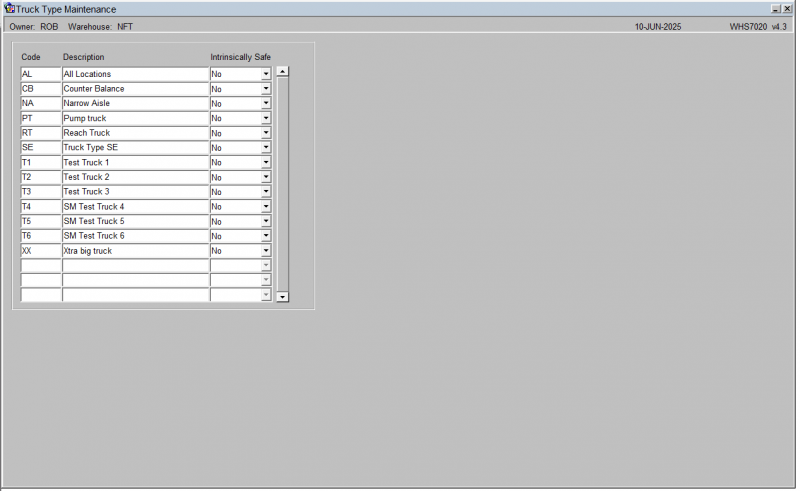Open Intrinsically Safe dropdown for Test Truck 3
This screenshot has height=491, width=800.
266,192
